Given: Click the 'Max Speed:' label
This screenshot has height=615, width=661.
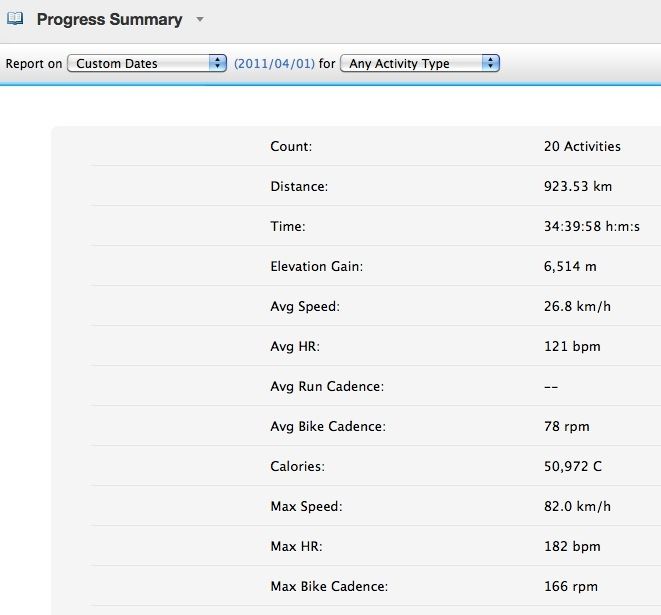Looking at the screenshot, I should 306,506.
